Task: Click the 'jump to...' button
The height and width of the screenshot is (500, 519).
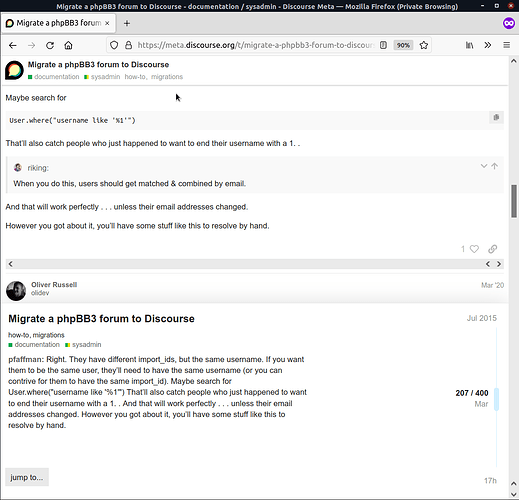Action: point(27,477)
